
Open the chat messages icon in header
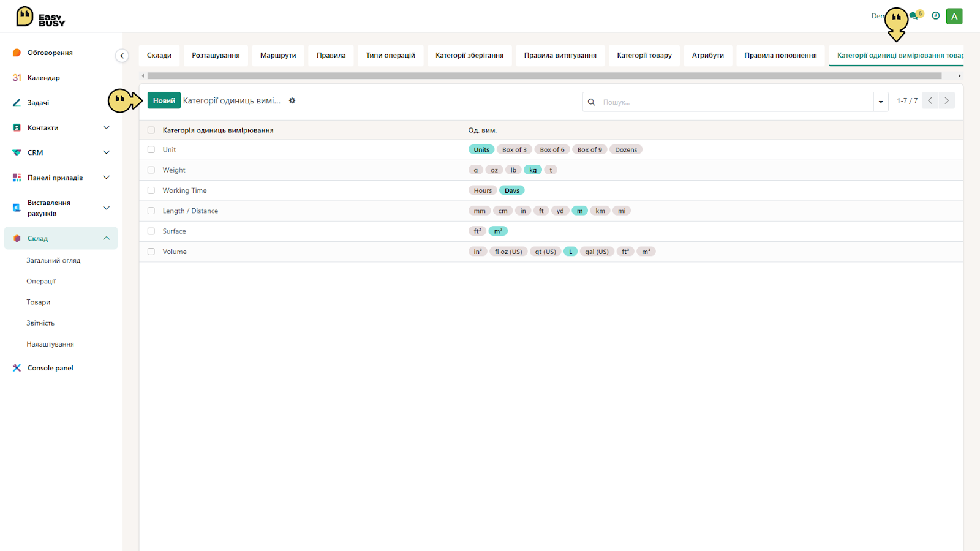pos(914,17)
